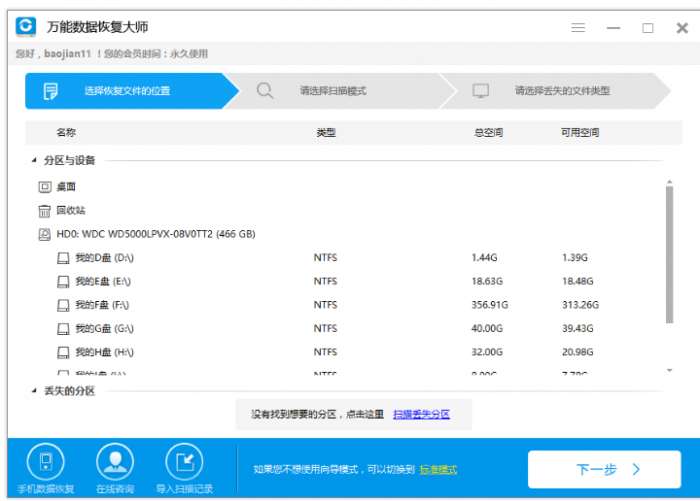Click the scrollbar up arrow
Screen dimensions: 700x501
click(x=669, y=182)
